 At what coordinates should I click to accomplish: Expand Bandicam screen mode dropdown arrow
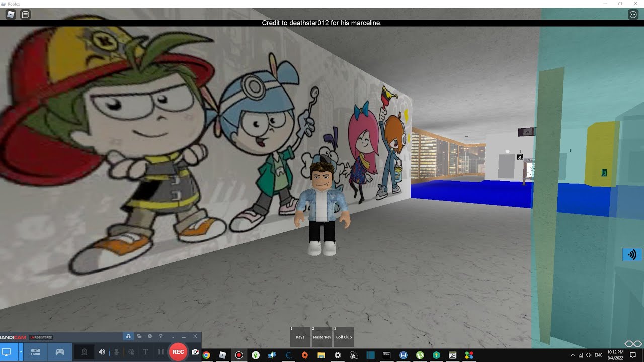click(20, 352)
